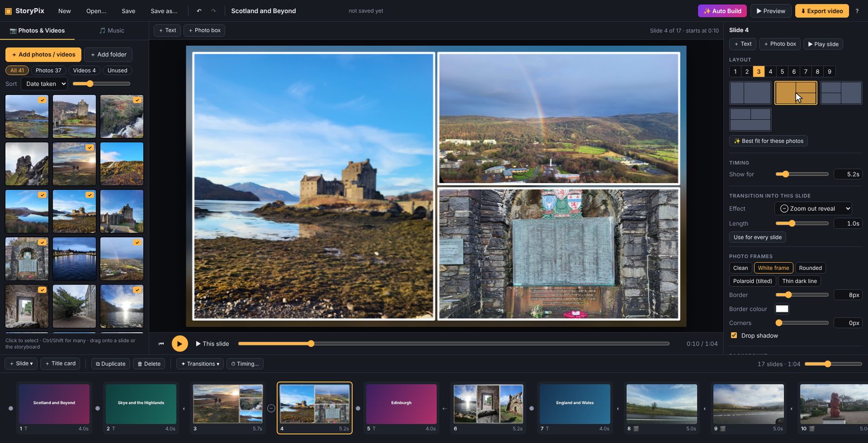Image resolution: width=868 pixels, height=443 pixels.
Task: Select the one-left two-stacked-right layout thumbnail
Action: click(x=795, y=93)
